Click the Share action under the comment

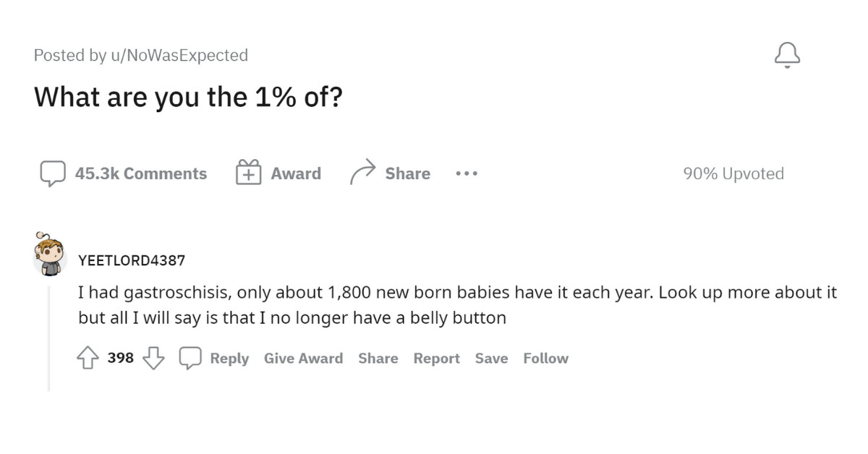(x=378, y=358)
